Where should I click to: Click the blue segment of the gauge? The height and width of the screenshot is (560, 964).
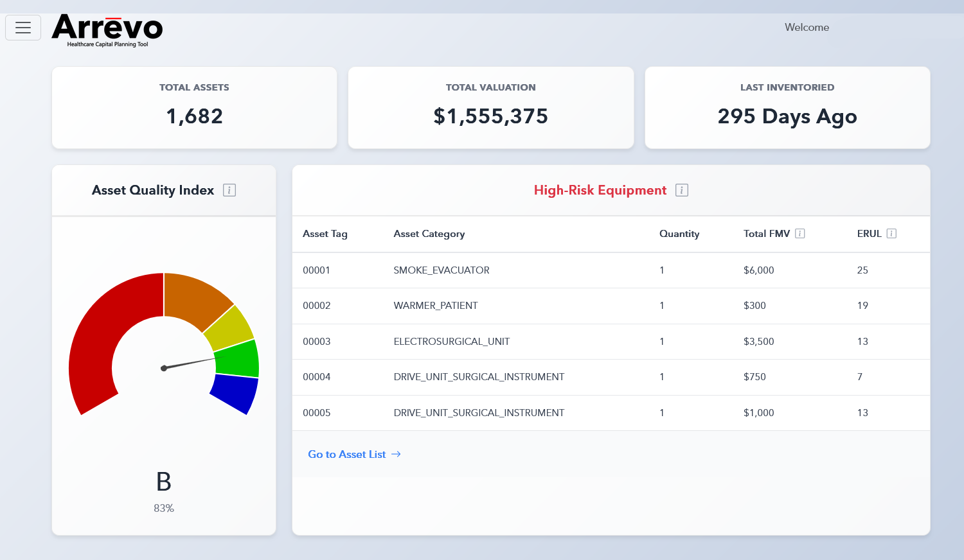237,392
